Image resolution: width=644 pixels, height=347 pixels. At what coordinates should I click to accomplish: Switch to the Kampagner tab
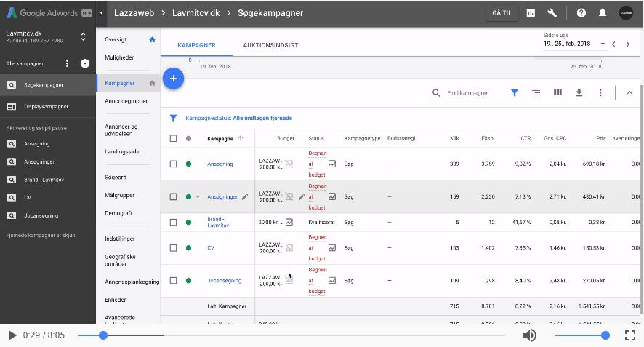(x=196, y=45)
